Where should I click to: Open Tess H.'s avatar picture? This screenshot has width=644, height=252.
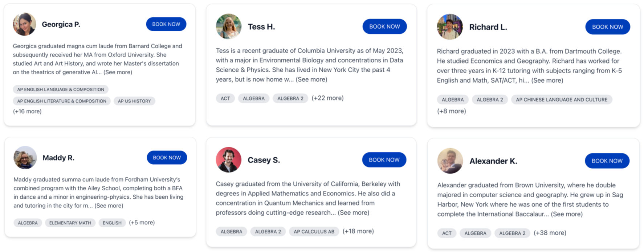(x=228, y=26)
